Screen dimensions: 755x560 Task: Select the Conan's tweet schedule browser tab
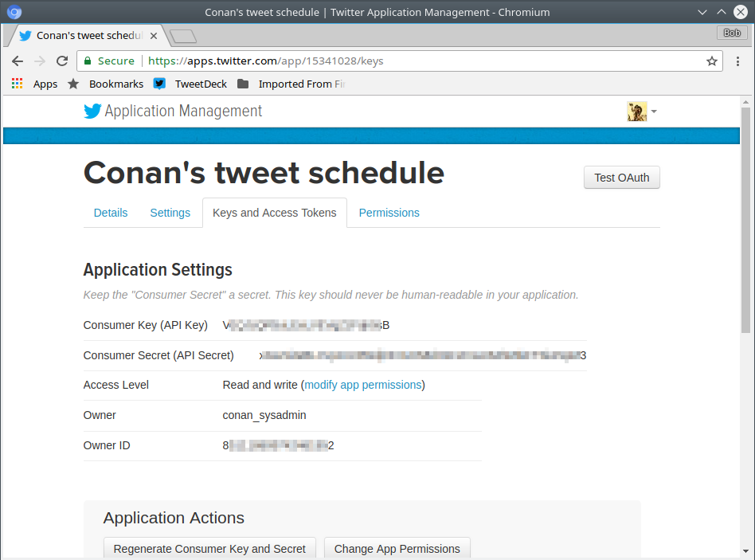[89, 36]
